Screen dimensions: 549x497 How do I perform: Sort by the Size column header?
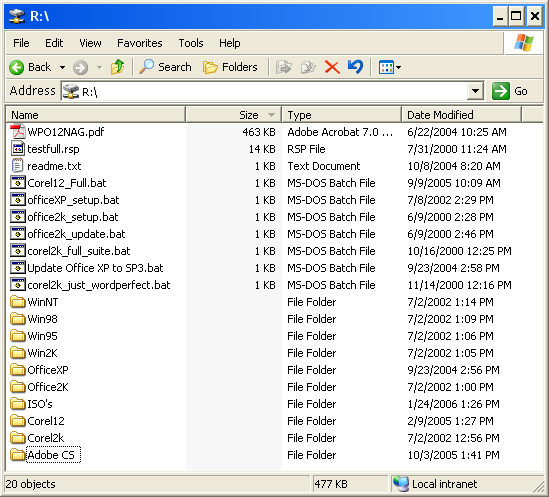233,115
